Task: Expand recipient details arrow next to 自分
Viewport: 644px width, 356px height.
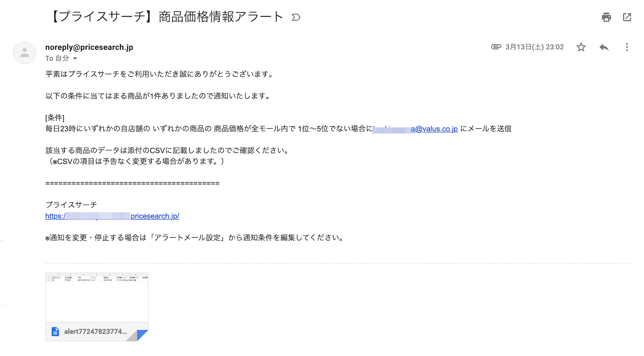Action: [x=75, y=59]
